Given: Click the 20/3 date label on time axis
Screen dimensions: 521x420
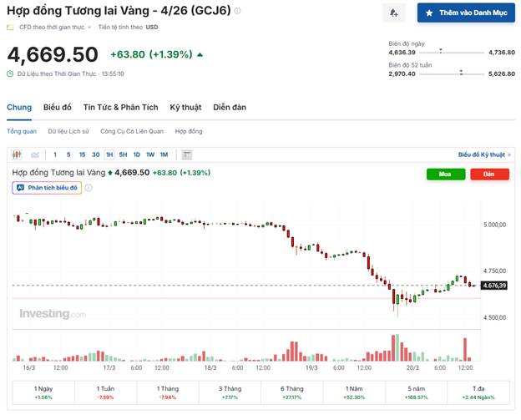Looking at the screenshot, I should tap(412, 368).
